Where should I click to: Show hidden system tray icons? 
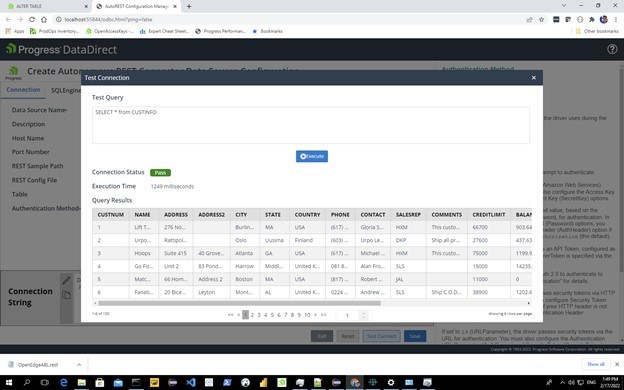click(562, 382)
